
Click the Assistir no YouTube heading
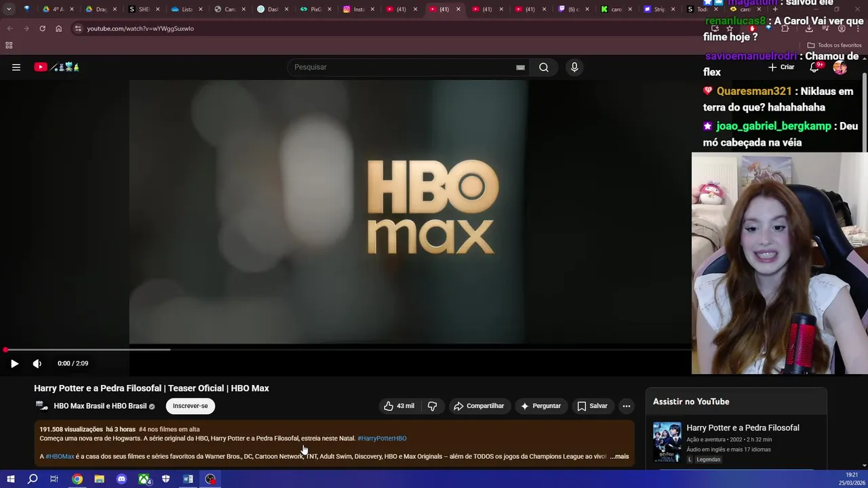click(691, 402)
